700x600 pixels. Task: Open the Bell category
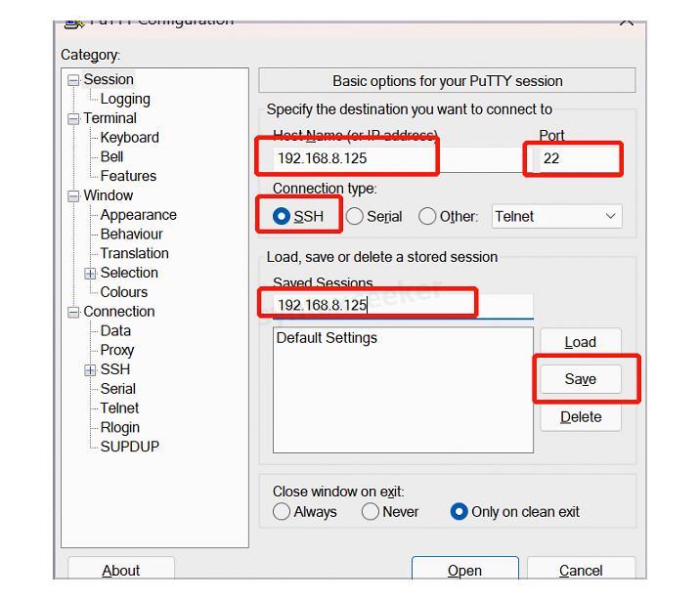pyautogui.click(x=111, y=156)
